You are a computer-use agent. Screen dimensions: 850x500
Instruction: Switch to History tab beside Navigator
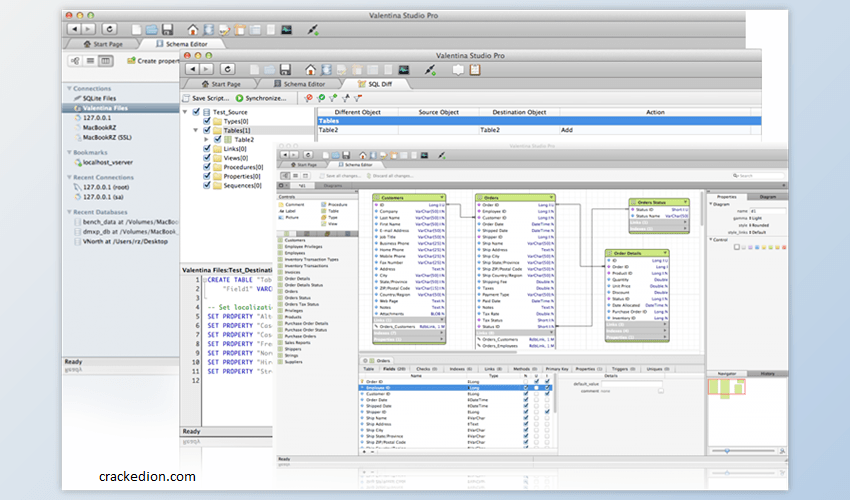pos(768,374)
